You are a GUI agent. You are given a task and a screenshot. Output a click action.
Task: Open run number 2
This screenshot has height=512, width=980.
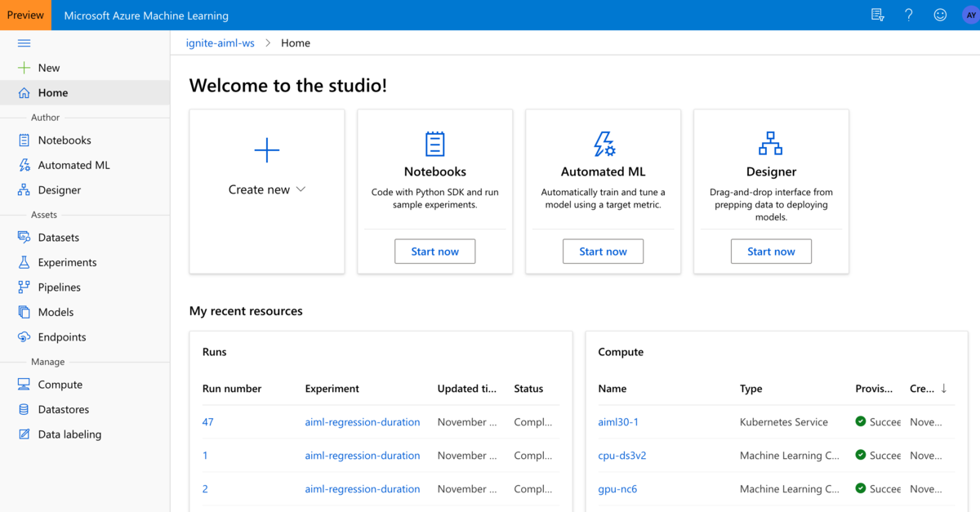[205, 489]
